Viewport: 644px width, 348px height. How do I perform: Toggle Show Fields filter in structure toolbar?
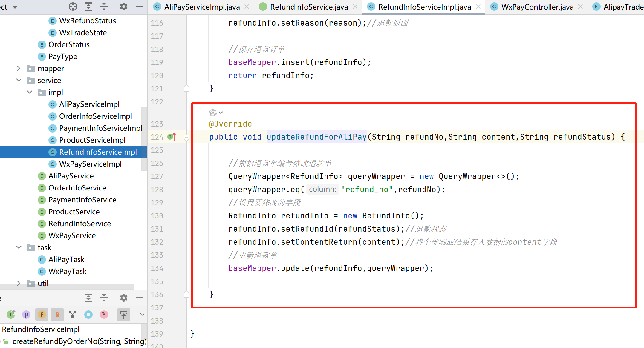[42, 314]
